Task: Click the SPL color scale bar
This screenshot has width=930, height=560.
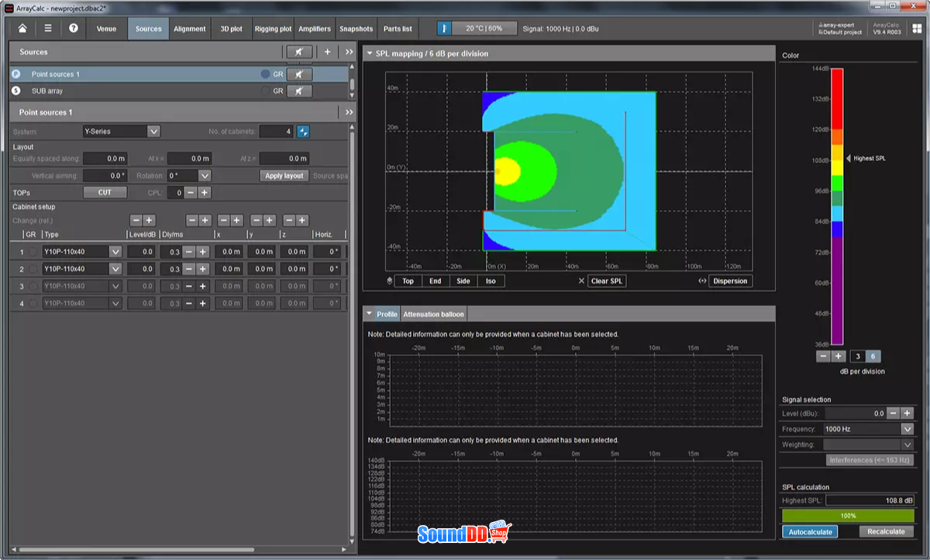Action: click(837, 207)
